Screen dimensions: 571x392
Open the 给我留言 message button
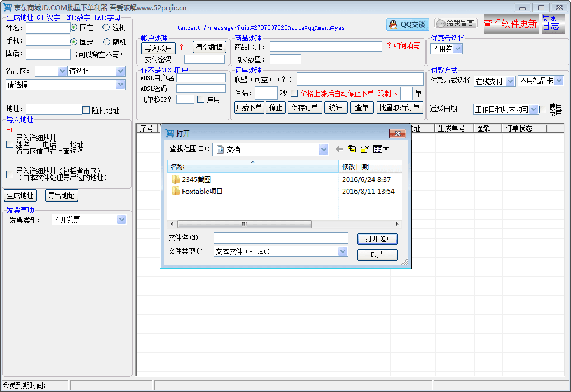[456, 24]
